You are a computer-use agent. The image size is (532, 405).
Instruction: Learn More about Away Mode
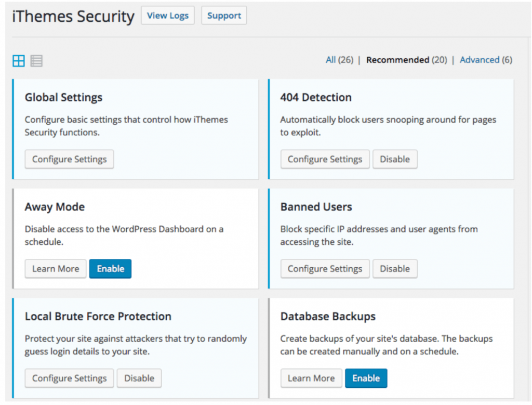click(56, 269)
